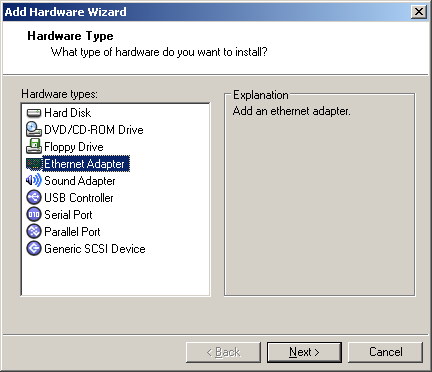The height and width of the screenshot is (372, 432).
Task: Click the "Add an ethernet adapter." explanation text
Action: (x=292, y=111)
